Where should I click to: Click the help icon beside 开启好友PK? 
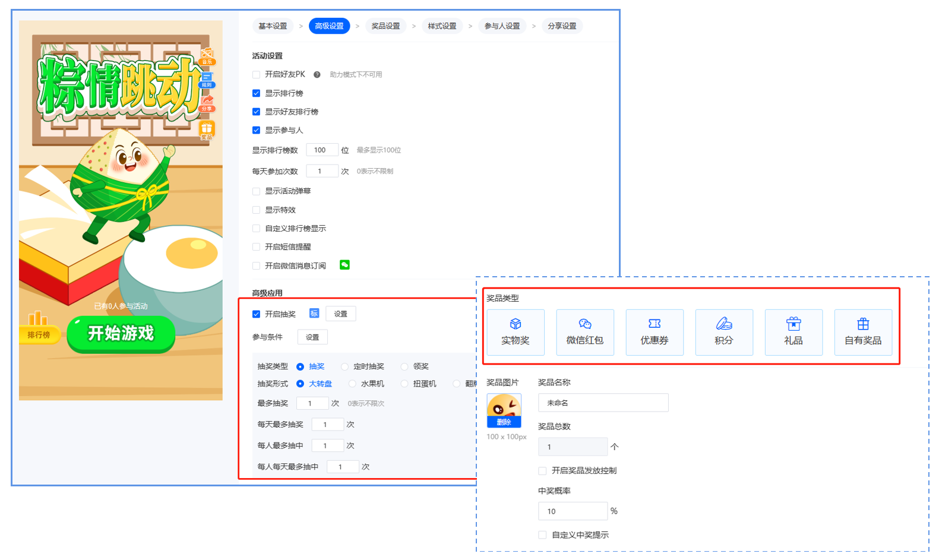point(317,75)
